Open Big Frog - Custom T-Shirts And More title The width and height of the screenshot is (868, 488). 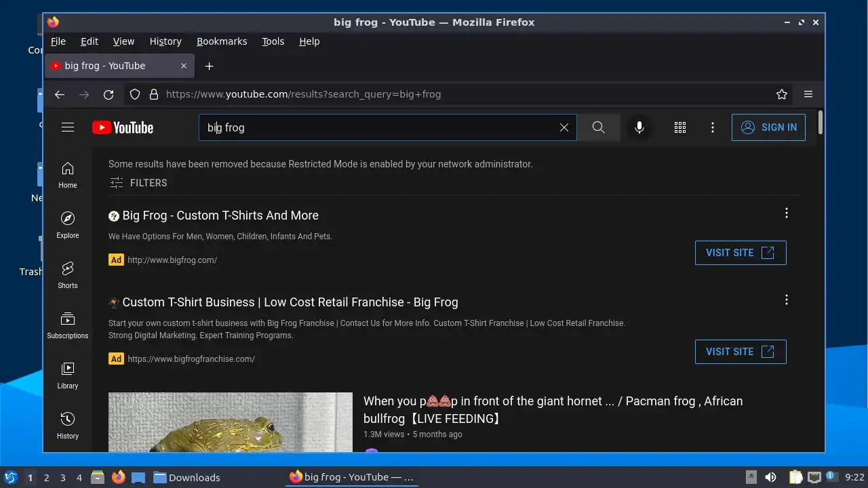coord(220,216)
